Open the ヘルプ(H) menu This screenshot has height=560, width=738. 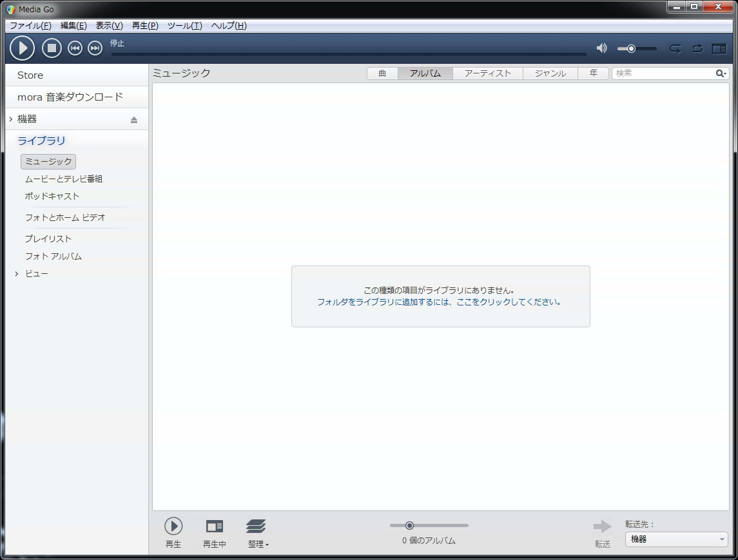click(x=229, y=25)
